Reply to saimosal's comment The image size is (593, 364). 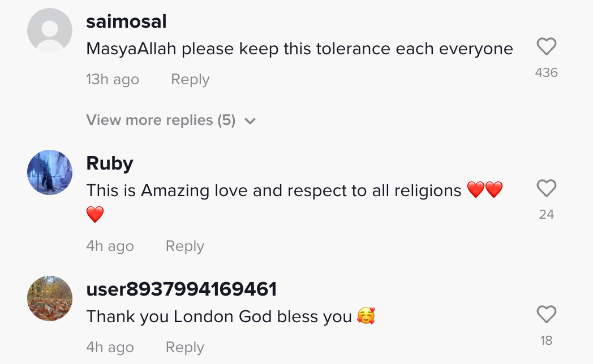[190, 80]
